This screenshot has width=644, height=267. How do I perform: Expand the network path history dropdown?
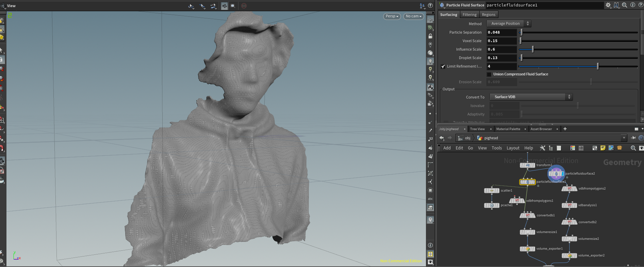[624, 138]
